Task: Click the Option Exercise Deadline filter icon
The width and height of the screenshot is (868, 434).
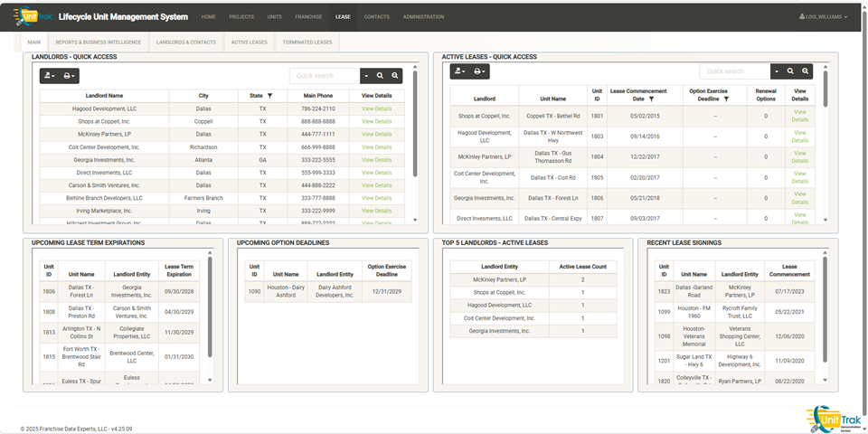Action: [x=728, y=99]
